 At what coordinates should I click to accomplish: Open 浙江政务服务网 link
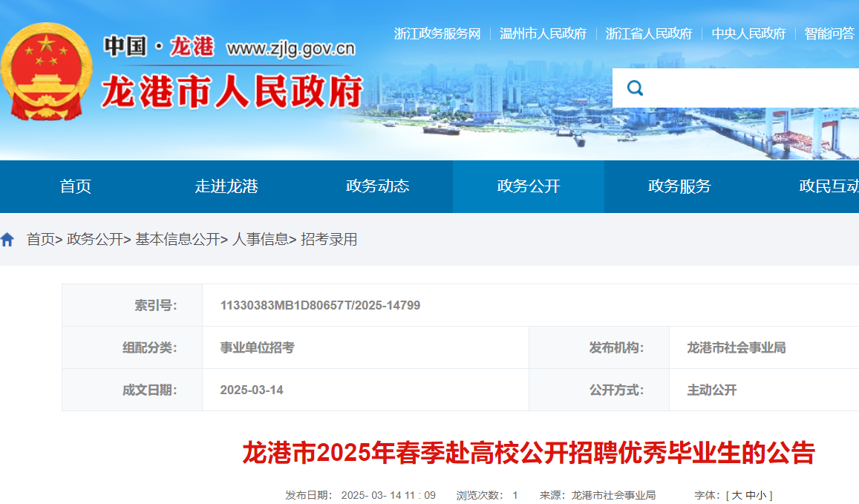(x=437, y=34)
